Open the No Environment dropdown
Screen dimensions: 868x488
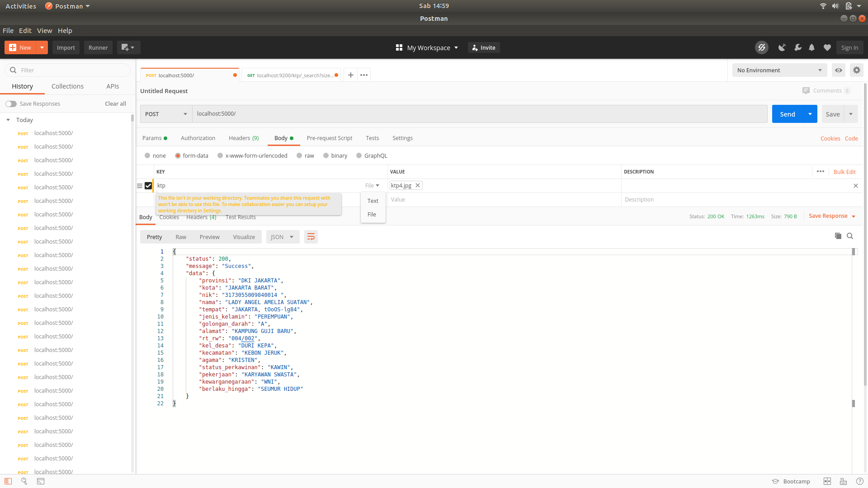coord(779,70)
